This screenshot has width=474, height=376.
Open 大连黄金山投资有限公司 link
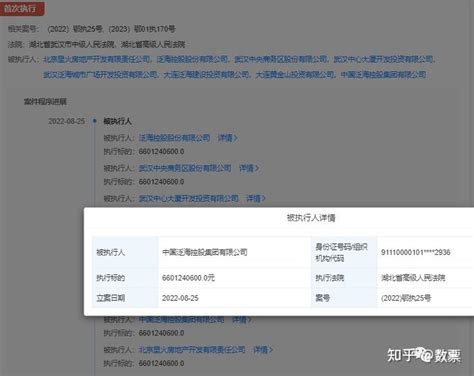[x=295, y=74]
